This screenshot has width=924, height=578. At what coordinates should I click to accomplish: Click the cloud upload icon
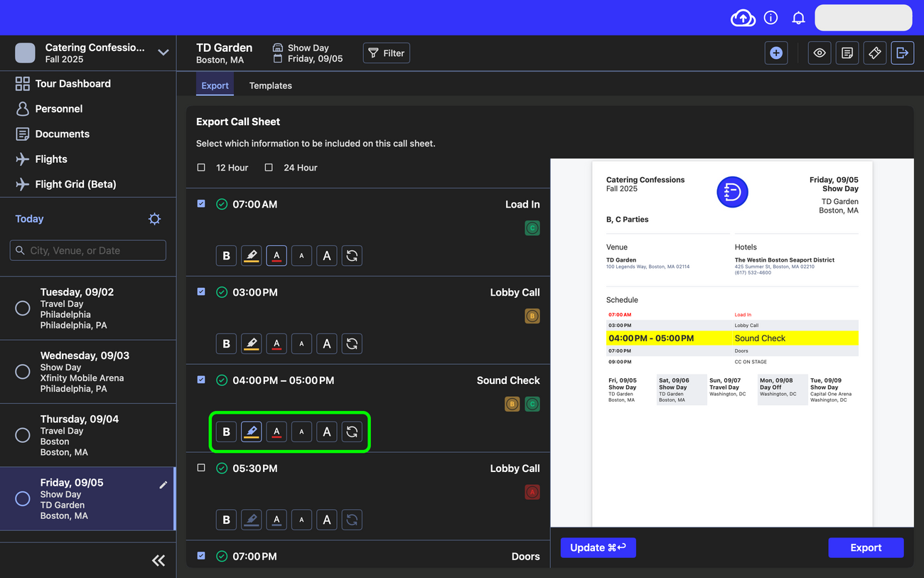click(743, 18)
